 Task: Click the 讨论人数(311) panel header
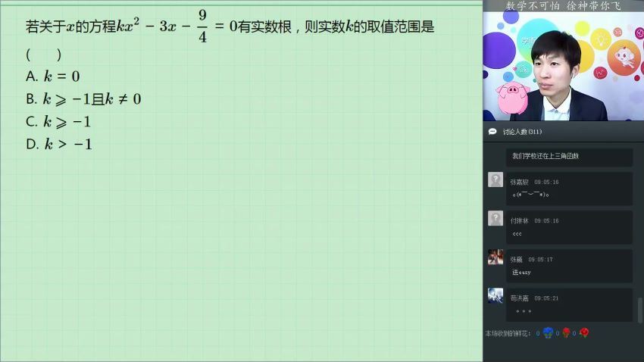pos(523,131)
